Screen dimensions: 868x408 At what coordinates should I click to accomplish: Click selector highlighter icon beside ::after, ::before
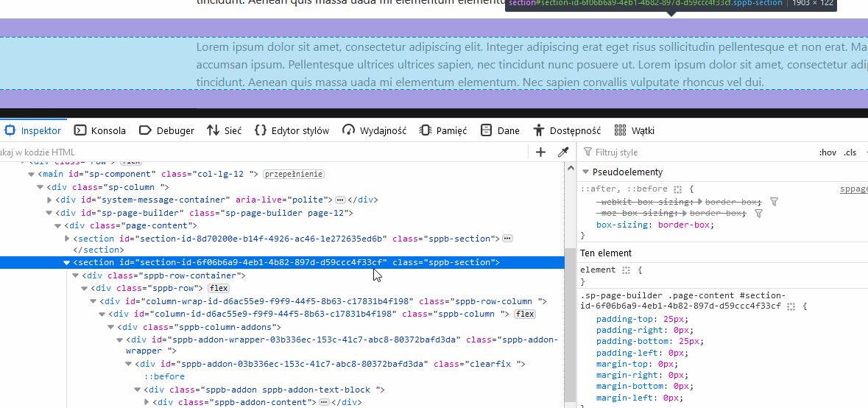[678, 189]
